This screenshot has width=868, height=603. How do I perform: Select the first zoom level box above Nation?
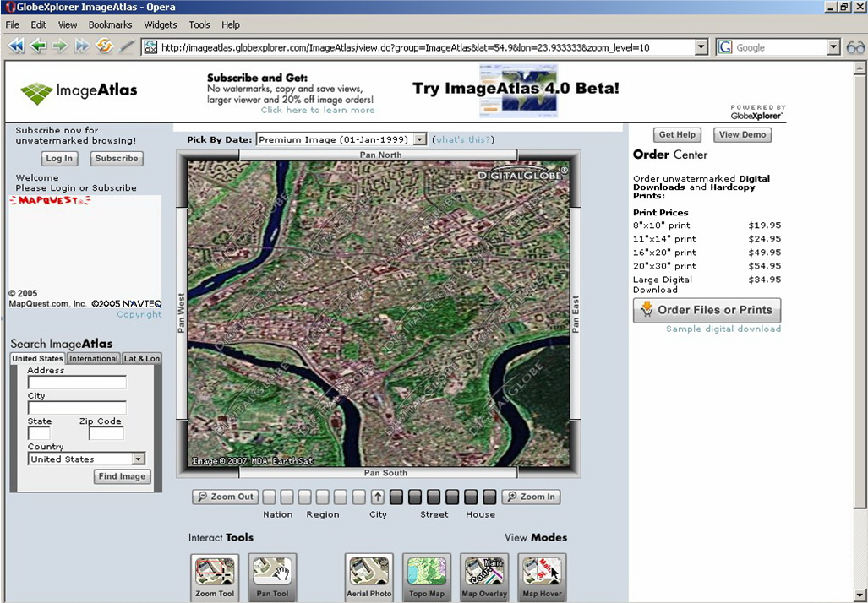click(269, 497)
